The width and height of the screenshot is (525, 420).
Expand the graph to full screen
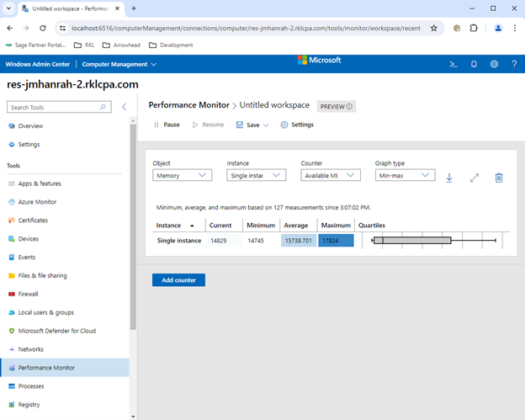[475, 178]
